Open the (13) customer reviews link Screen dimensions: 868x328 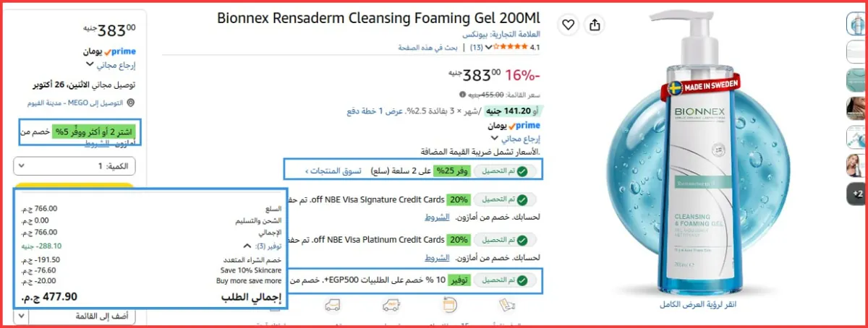(x=477, y=48)
